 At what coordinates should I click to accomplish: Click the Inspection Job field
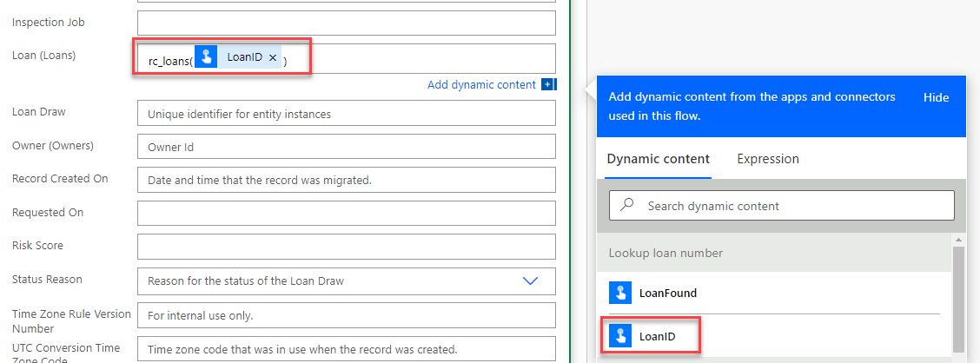pyautogui.click(x=346, y=23)
